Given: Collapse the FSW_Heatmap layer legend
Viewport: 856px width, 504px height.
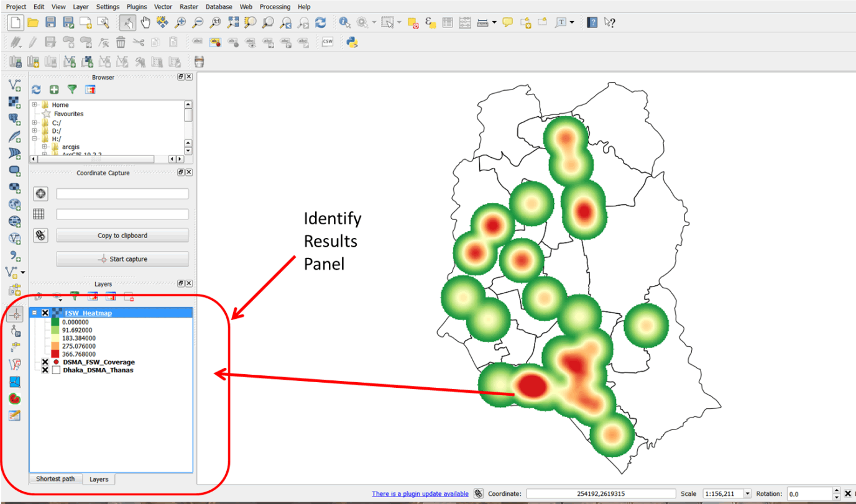Looking at the screenshot, I should coord(35,313).
